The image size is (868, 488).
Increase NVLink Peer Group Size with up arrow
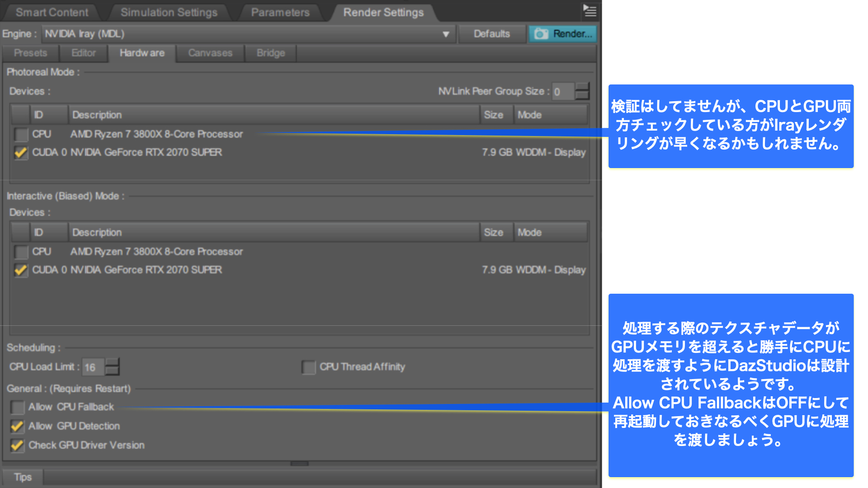click(582, 87)
